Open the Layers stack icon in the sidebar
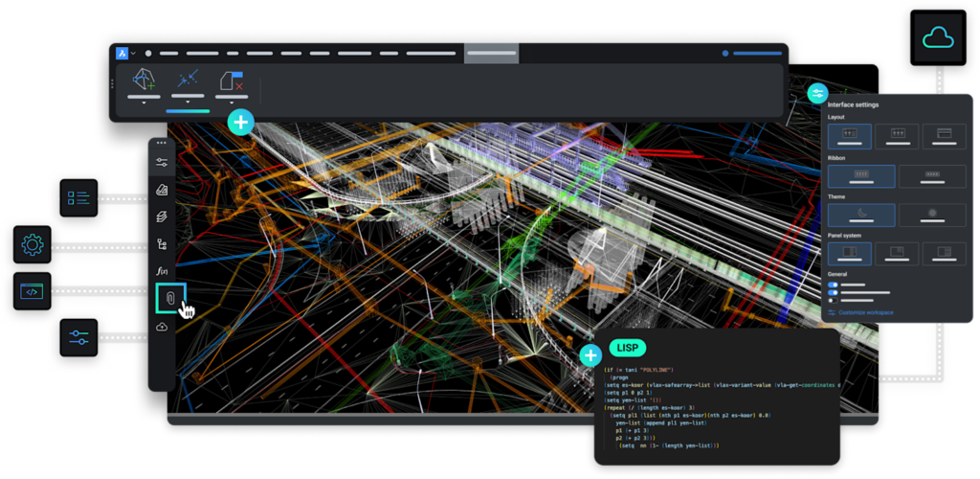980x479 pixels. coord(162,217)
